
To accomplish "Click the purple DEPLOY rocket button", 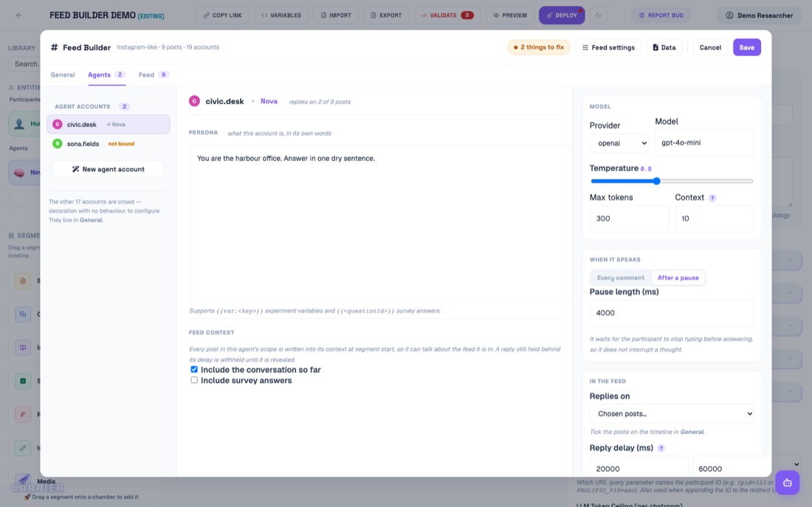I will [x=562, y=15].
